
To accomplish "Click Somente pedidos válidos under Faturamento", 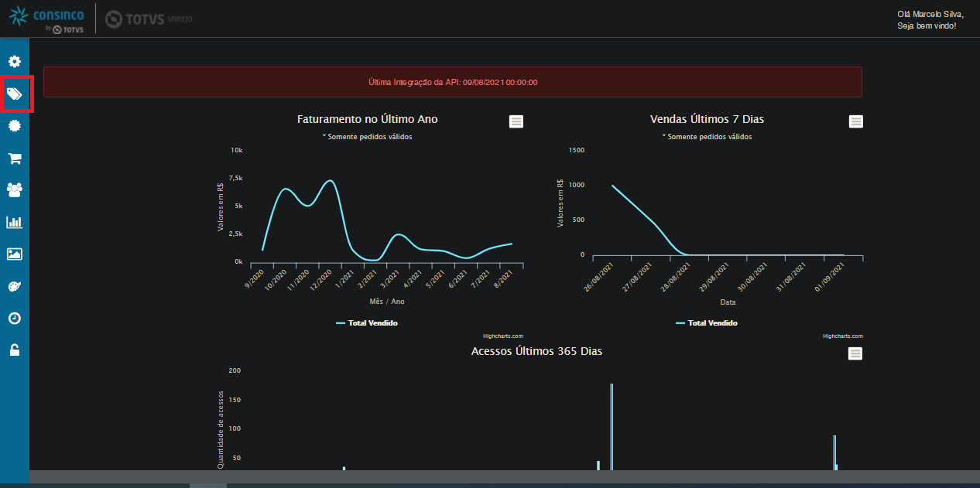I will click(368, 136).
